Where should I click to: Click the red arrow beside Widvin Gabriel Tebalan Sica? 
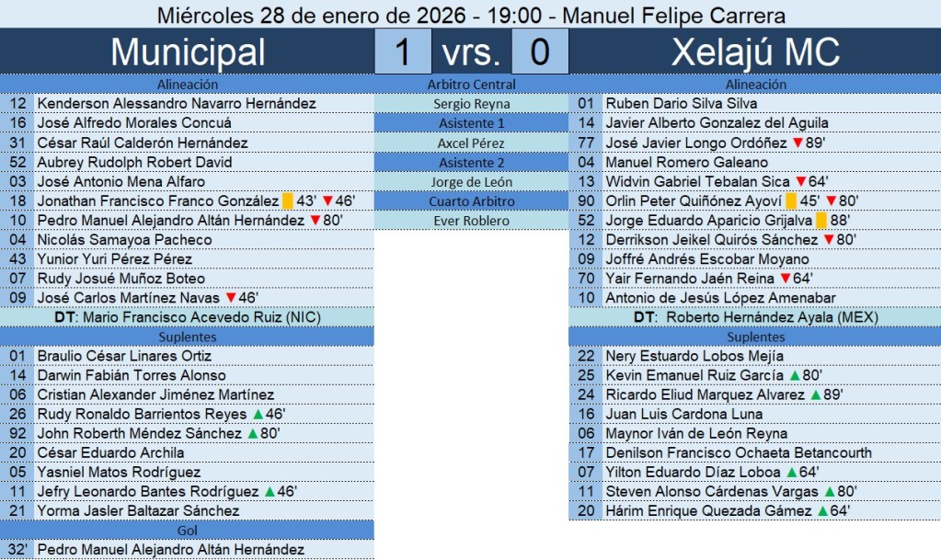tap(801, 181)
